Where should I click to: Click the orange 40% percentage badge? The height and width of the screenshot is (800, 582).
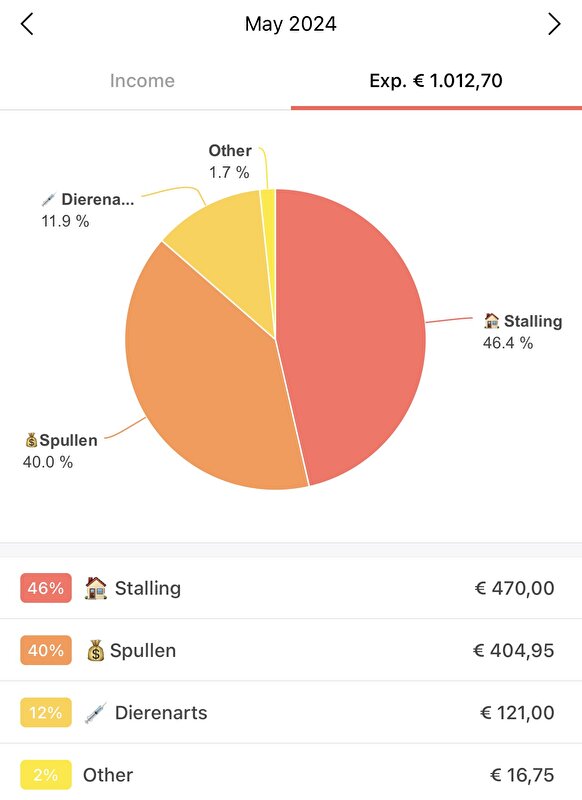(x=46, y=651)
